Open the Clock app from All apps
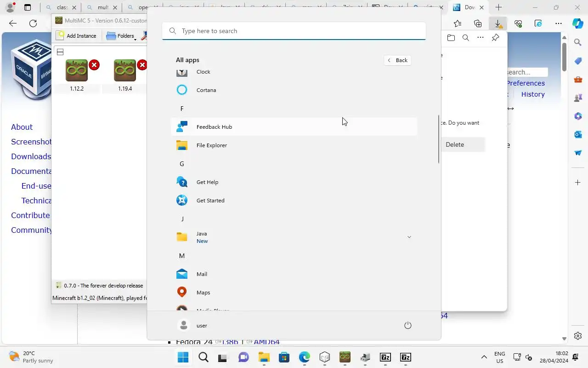 coord(294,72)
